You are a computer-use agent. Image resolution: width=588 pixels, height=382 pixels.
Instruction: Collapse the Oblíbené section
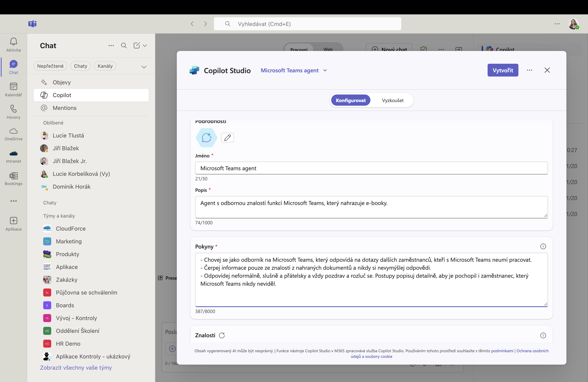[53, 123]
